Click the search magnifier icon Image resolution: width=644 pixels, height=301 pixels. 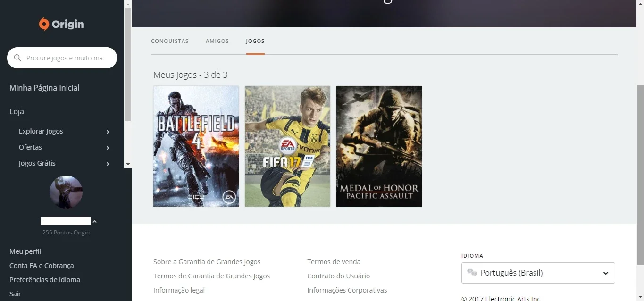tap(18, 58)
